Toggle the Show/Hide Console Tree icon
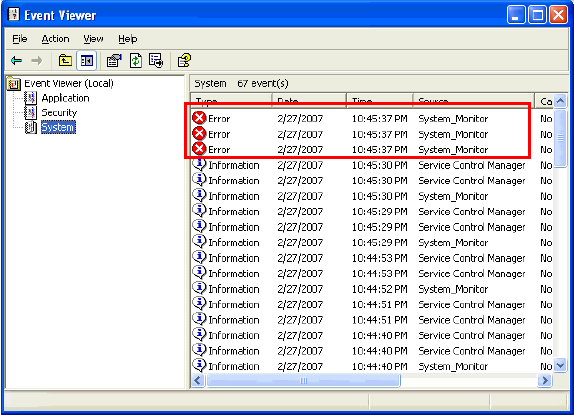This screenshot has height=415, width=574. (x=87, y=60)
